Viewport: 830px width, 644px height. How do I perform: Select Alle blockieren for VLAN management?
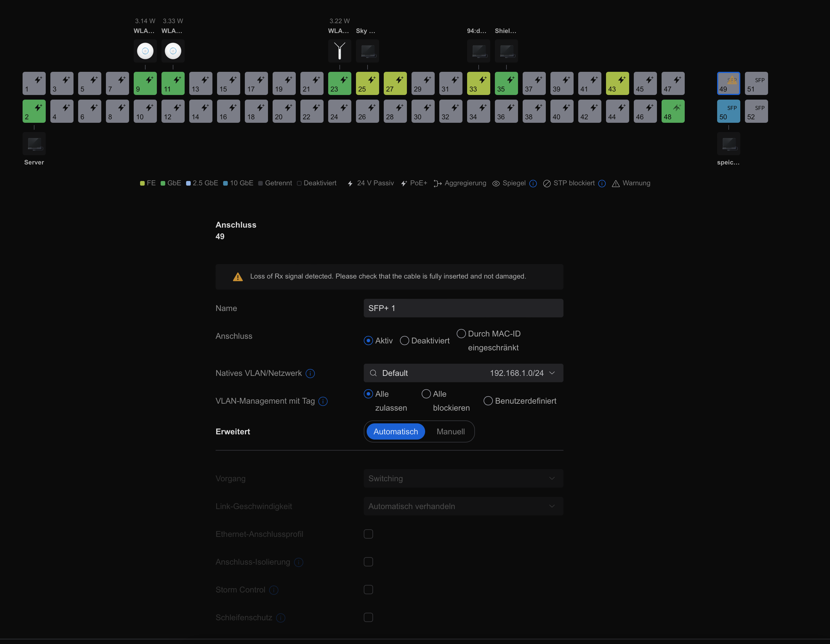426,394
